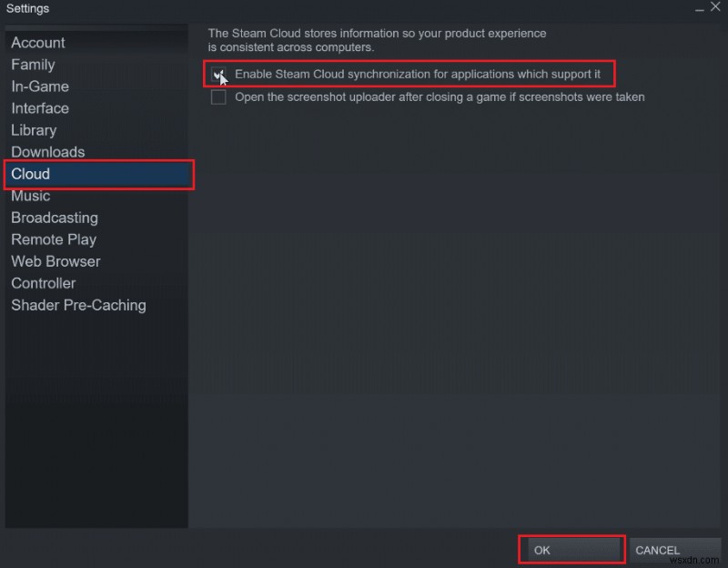Select the Web Browser settings category
The height and width of the screenshot is (568, 728).
pyautogui.click(x=55, y=261)
